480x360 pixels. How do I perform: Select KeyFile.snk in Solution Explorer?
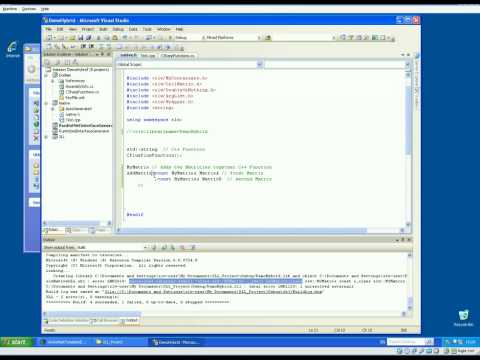[75, 98]
